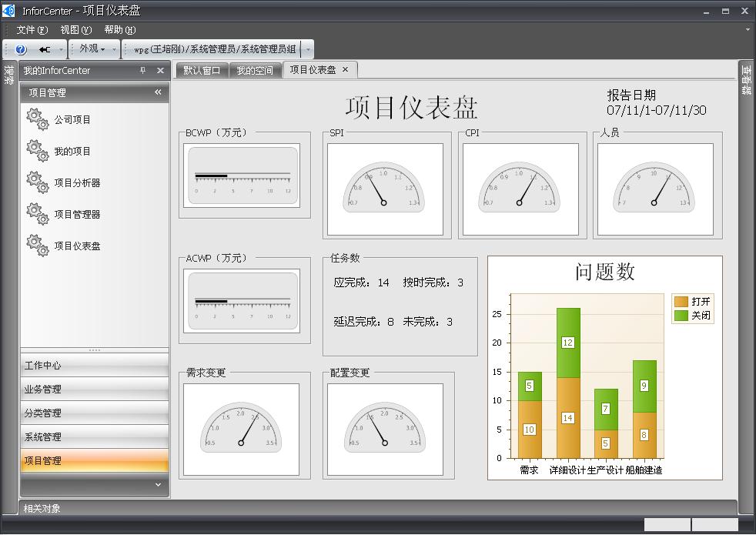Open the 系统管理 section

click(95, 436)
